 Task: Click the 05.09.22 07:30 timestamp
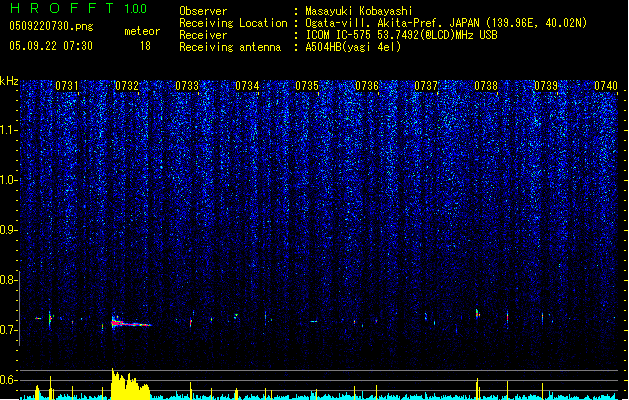point(51,46)
